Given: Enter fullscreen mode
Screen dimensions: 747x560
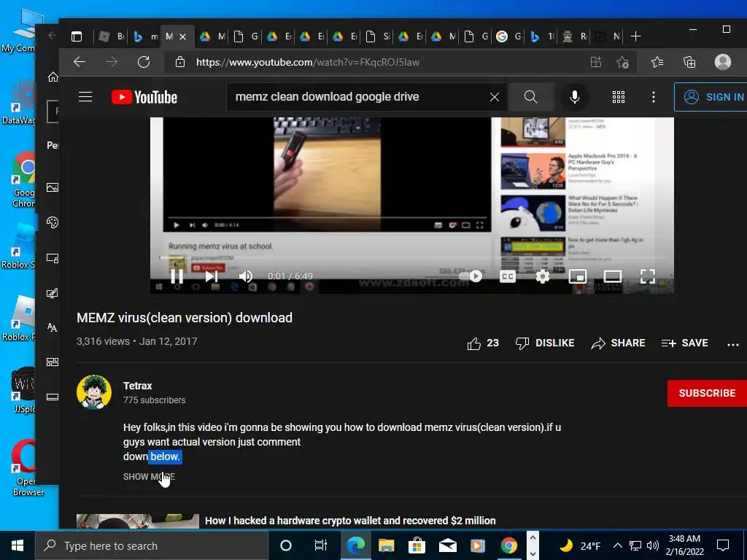Looking at the screenshot, I should click(x=648, y=276).
